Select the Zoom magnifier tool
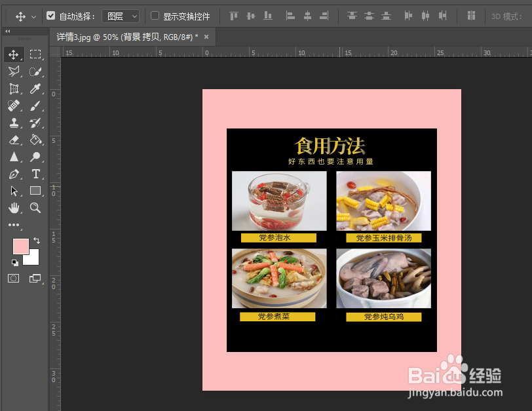 coord(35,208)
